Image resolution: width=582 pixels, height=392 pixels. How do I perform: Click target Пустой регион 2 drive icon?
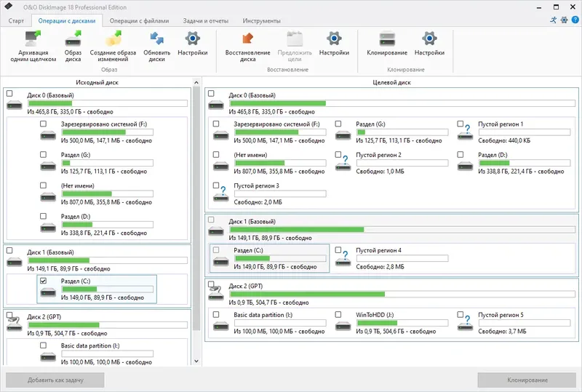pos(343,164)
